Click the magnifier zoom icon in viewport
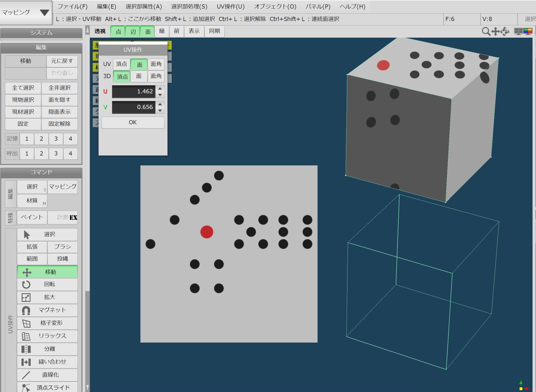Screen dimensions: 536x392 click(486, 31)
